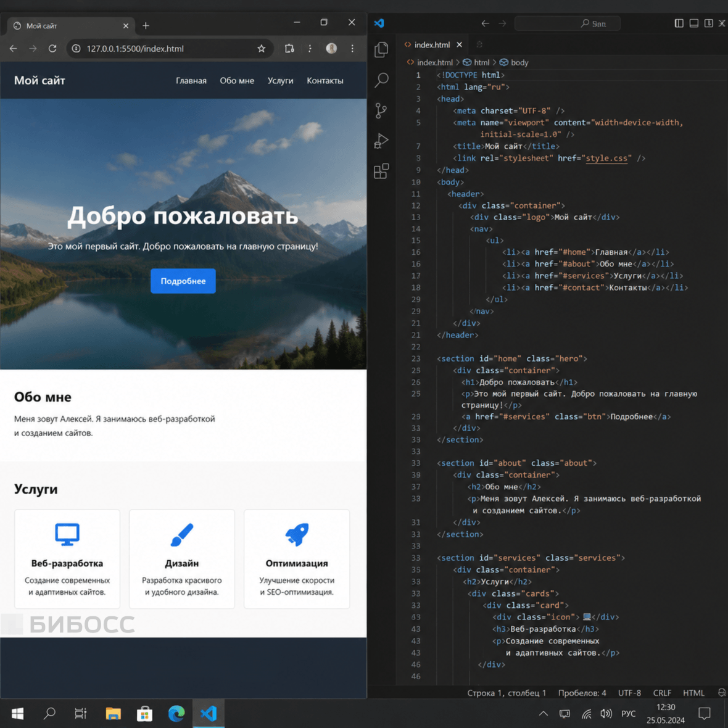The width and height of the screenshot is (728, 728).
Task: Navigate to 'Услуги' in the site menu
Action: 281,80
